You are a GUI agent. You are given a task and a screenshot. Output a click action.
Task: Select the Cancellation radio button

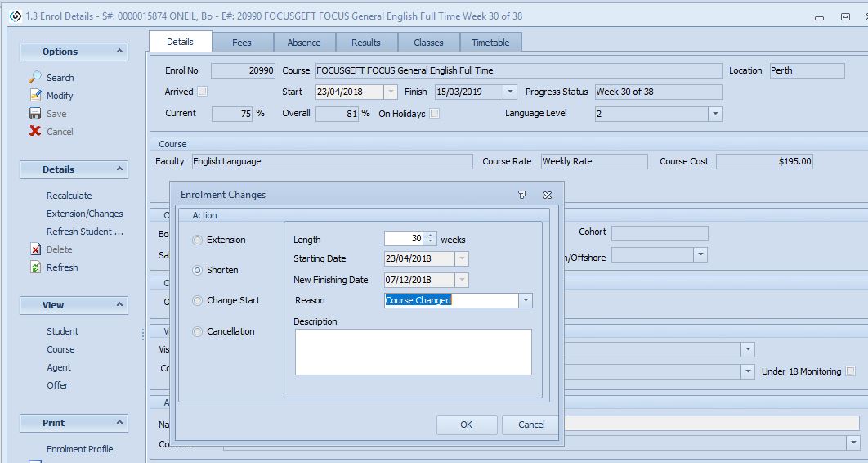(x=197, y=331)
